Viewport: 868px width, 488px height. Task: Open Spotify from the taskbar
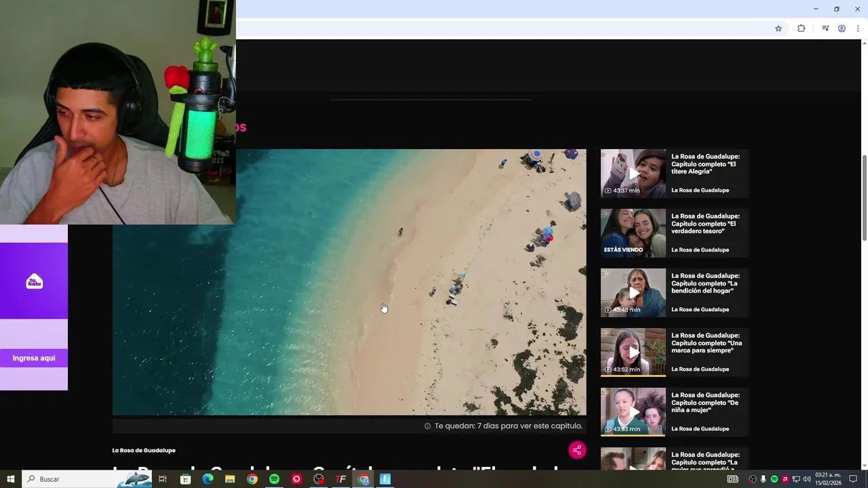tap(274, 479)
